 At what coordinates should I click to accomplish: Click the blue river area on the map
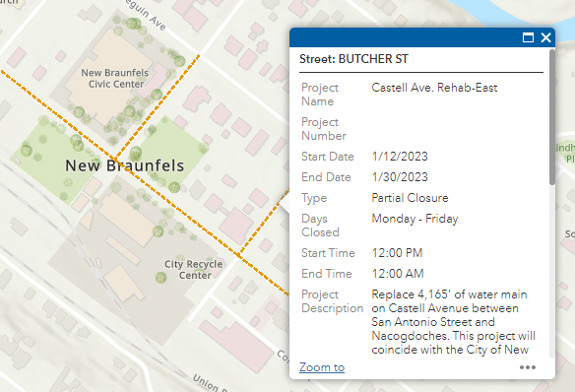(513, 9)
